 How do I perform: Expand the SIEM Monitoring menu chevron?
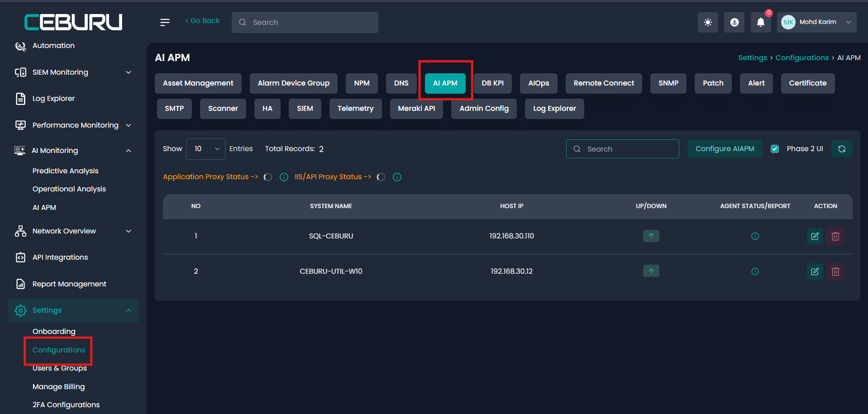click(x=129, y=72)
